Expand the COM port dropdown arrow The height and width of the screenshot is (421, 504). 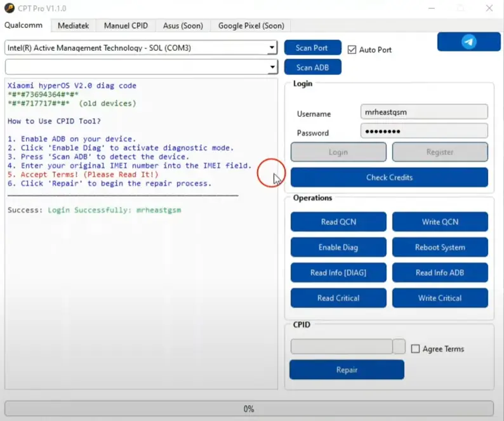pyautogui.click(x=272, y=48)
